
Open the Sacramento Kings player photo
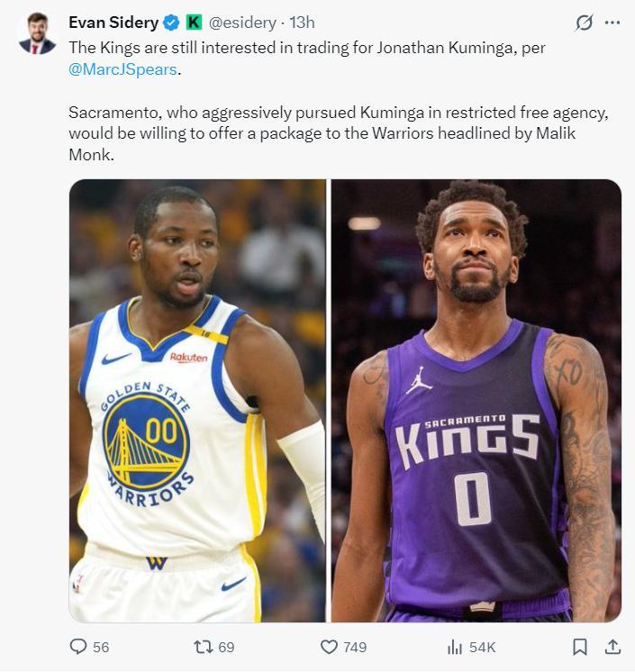point(476,401)
